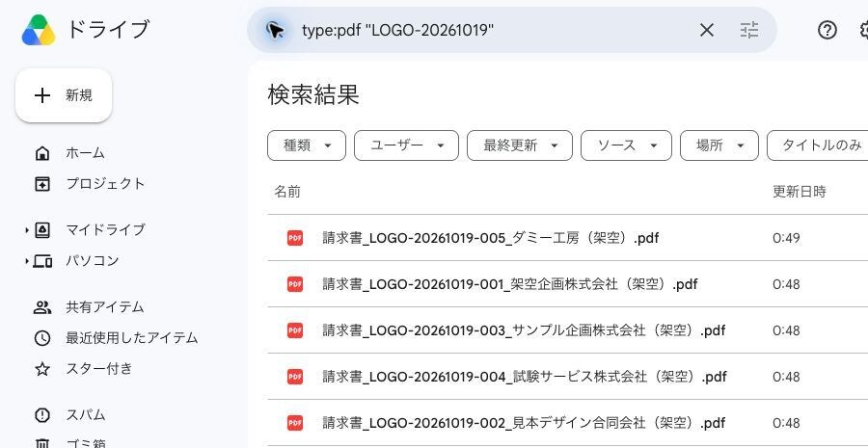The height and width of the screenshot is (448, 868).
Task: Click 0:48 time of 003_サンプル企画株式会社 row
Action: (786, 330)
